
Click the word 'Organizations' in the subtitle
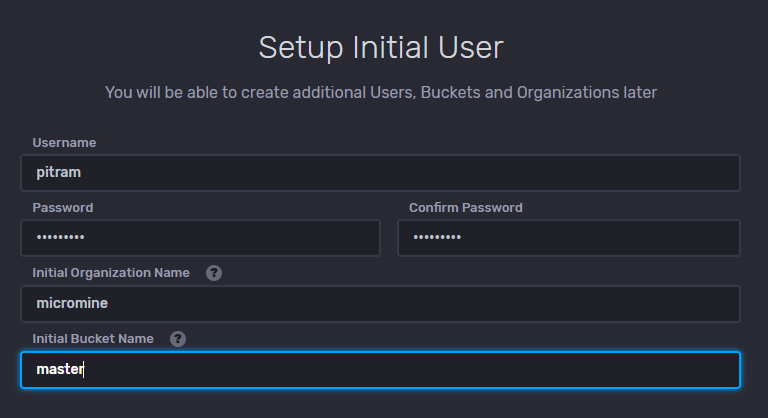(x=568, y=93)
